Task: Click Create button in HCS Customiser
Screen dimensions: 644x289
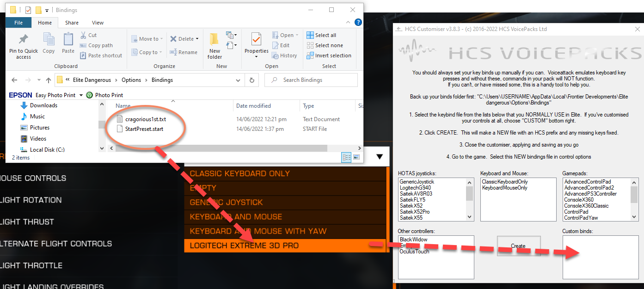Action: click(x=518, y=246)
